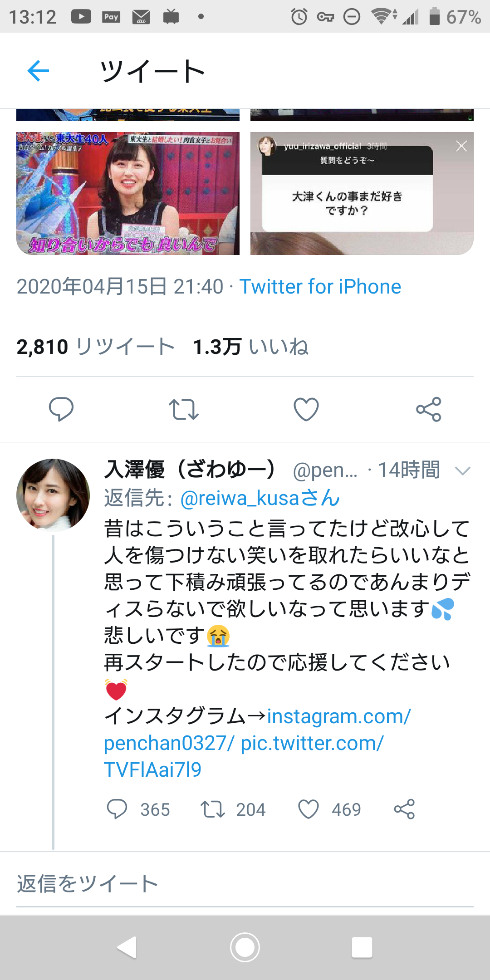Open reply bubble on main tweet

coord(61,409)
